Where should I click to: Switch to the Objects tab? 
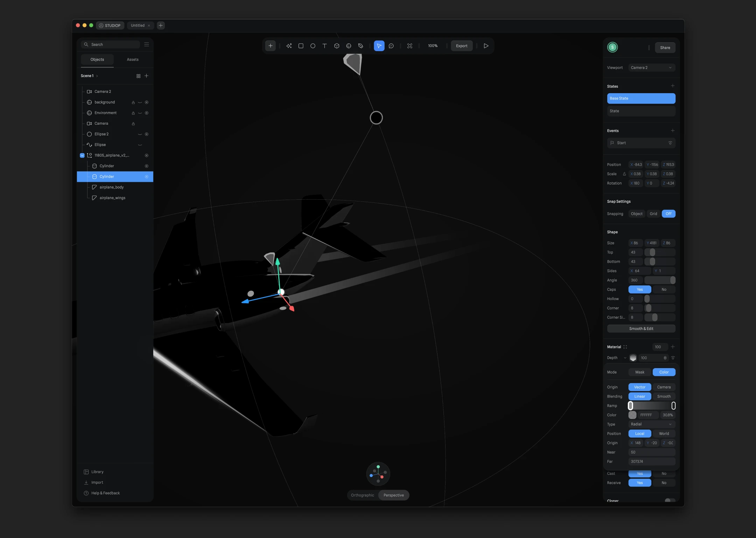[x=97, y=60]
